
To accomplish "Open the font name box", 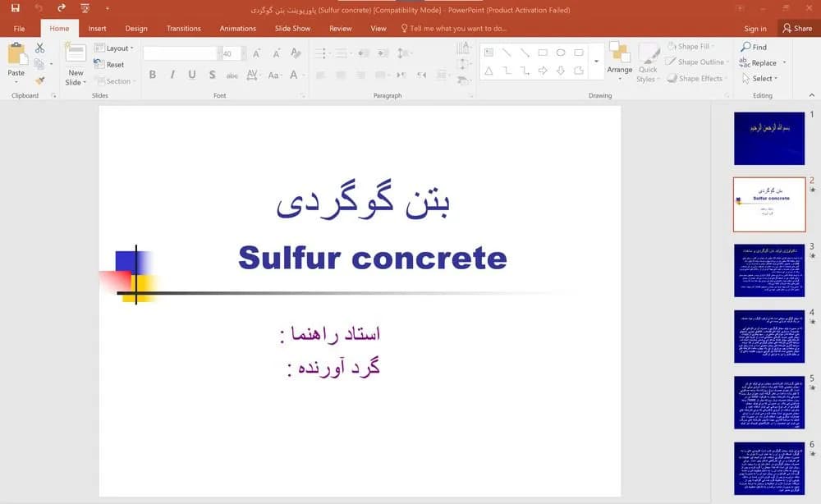I will [181, 53].
